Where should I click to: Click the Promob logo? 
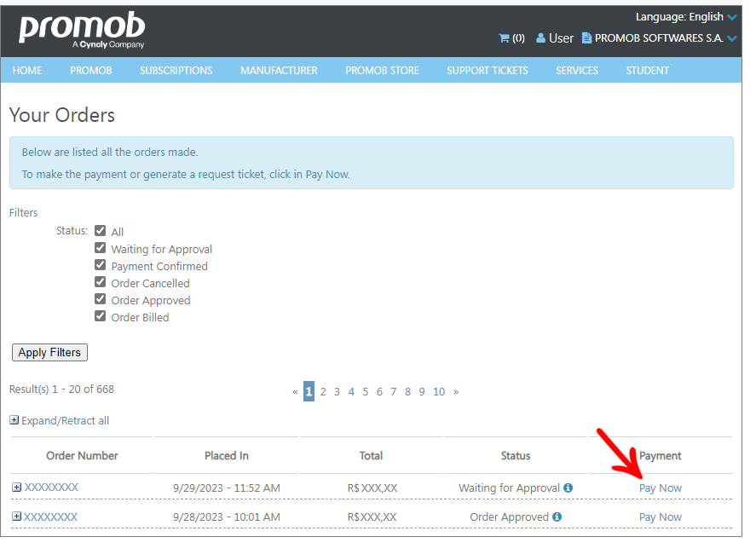(82, 30)
